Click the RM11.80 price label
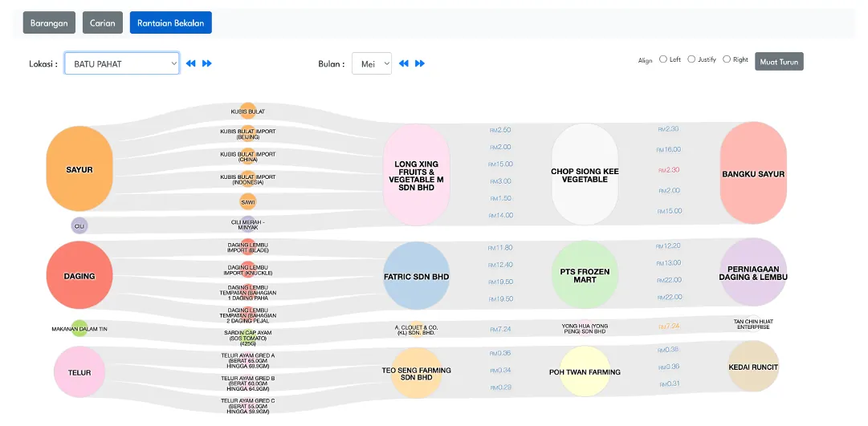This screenshot has width=868, height=426. [x=500, y=247]
